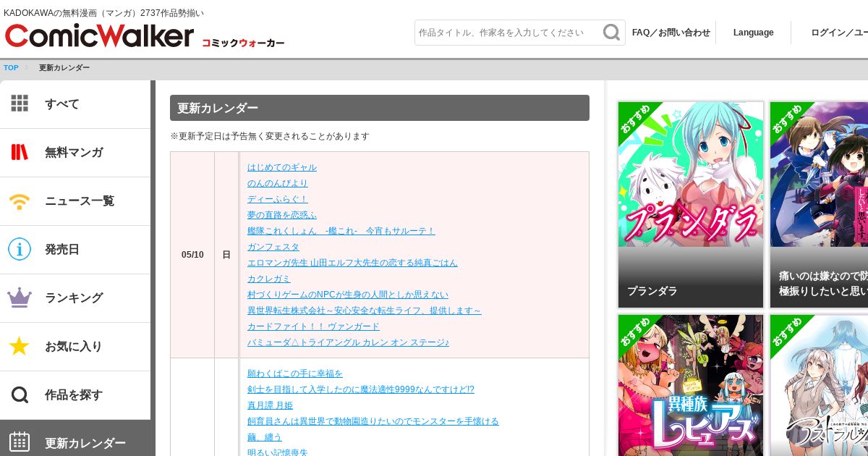This screenshot has width=868, height=456.
Task: Click the info circle icon beside 発売日
Action: (20, 249)
